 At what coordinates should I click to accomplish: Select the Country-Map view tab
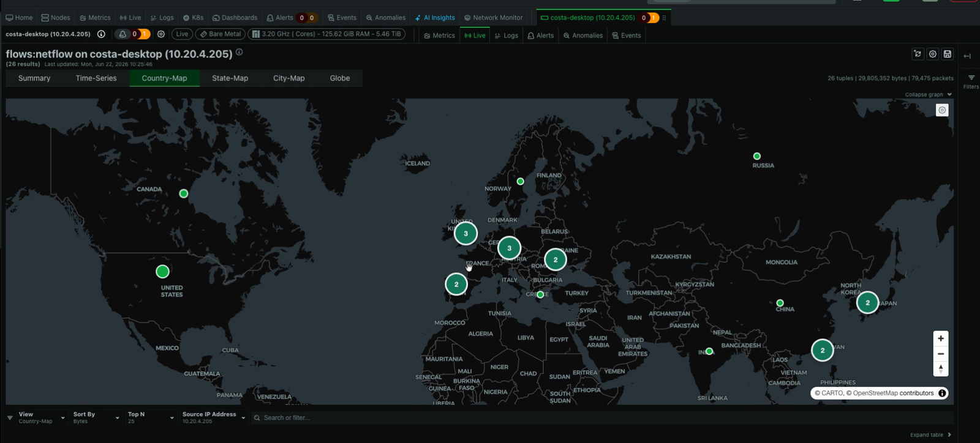[x=164, y=78]
